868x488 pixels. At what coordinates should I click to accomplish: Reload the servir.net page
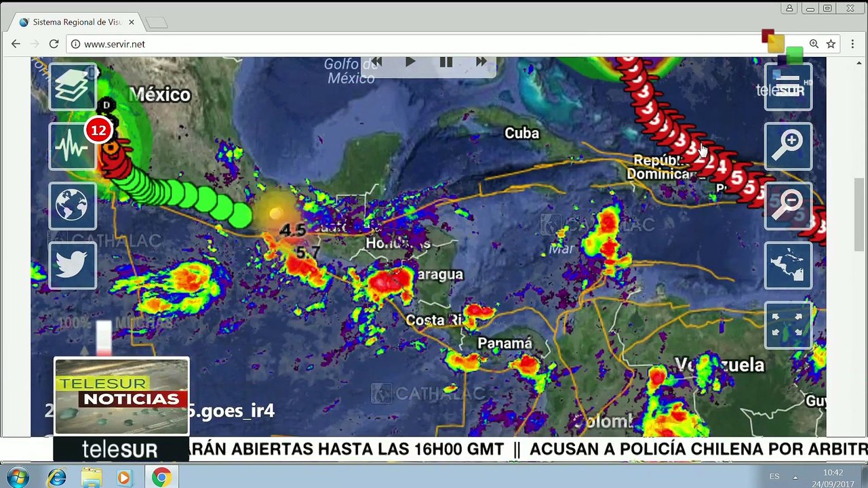tap(54, 44)
